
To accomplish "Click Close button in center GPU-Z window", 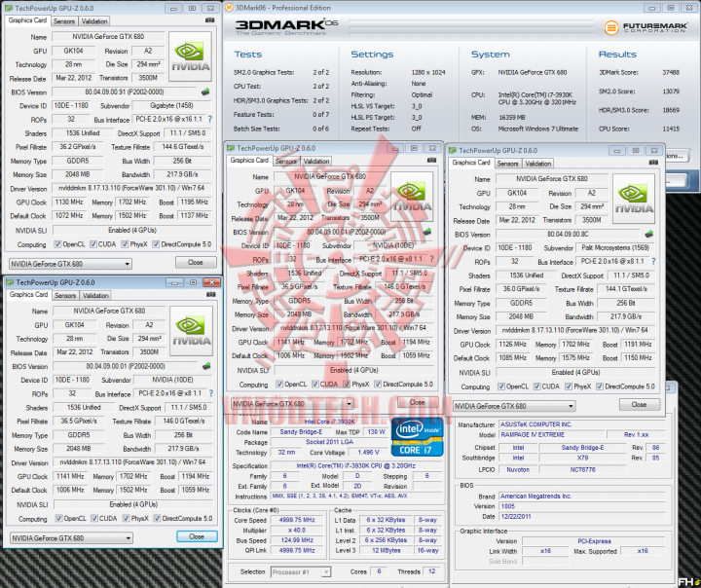I will pyautogui.click(x=417, y=402).
